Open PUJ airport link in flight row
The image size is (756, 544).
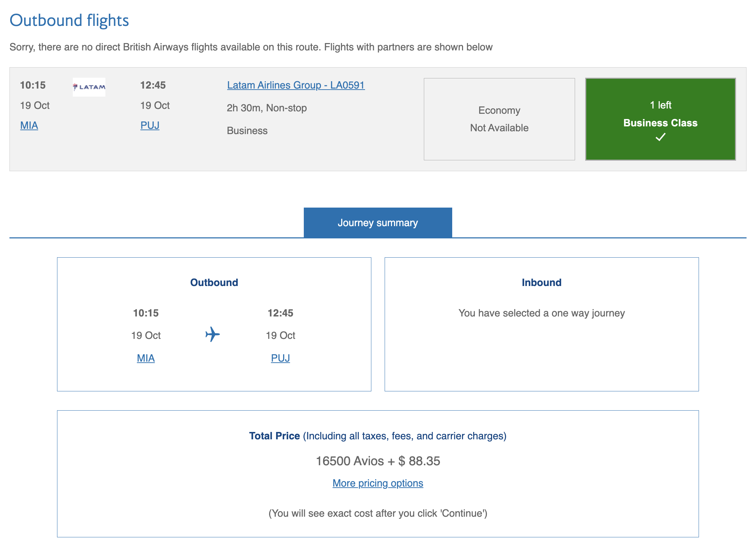(x=150, y=125)
